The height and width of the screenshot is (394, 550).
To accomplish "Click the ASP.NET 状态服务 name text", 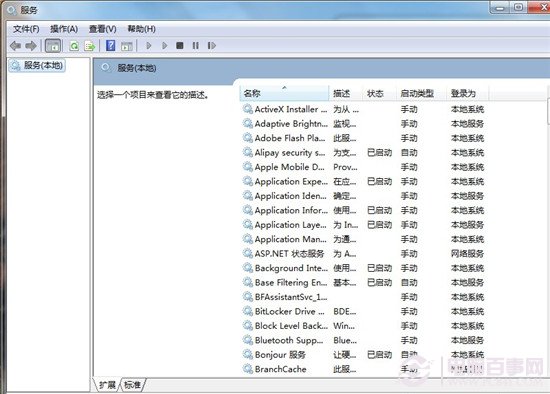I will click(289, 254).
